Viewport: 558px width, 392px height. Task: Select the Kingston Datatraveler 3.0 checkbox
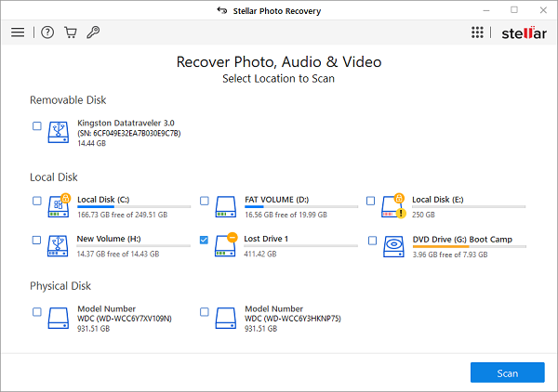pyautogui.click(x=36, y=125)
